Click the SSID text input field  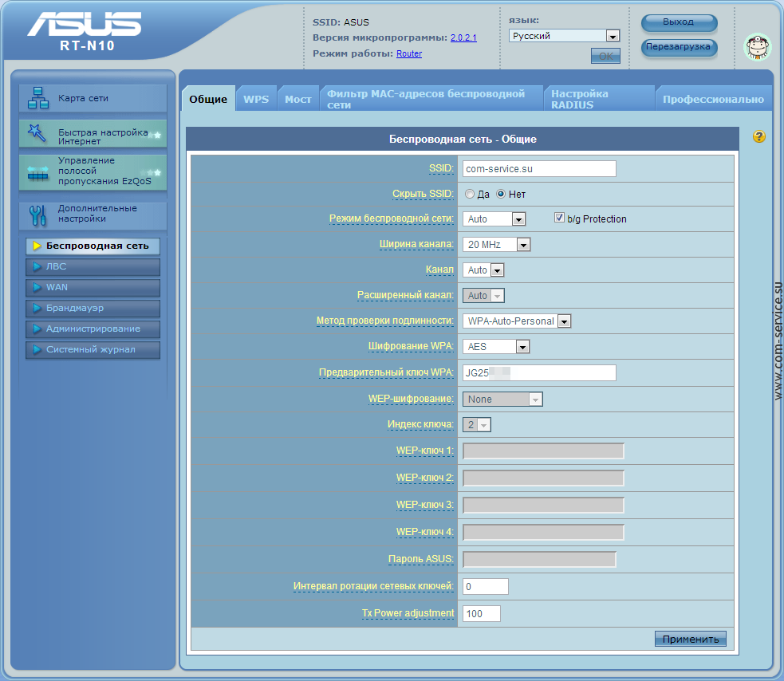[x=538, y=168]
